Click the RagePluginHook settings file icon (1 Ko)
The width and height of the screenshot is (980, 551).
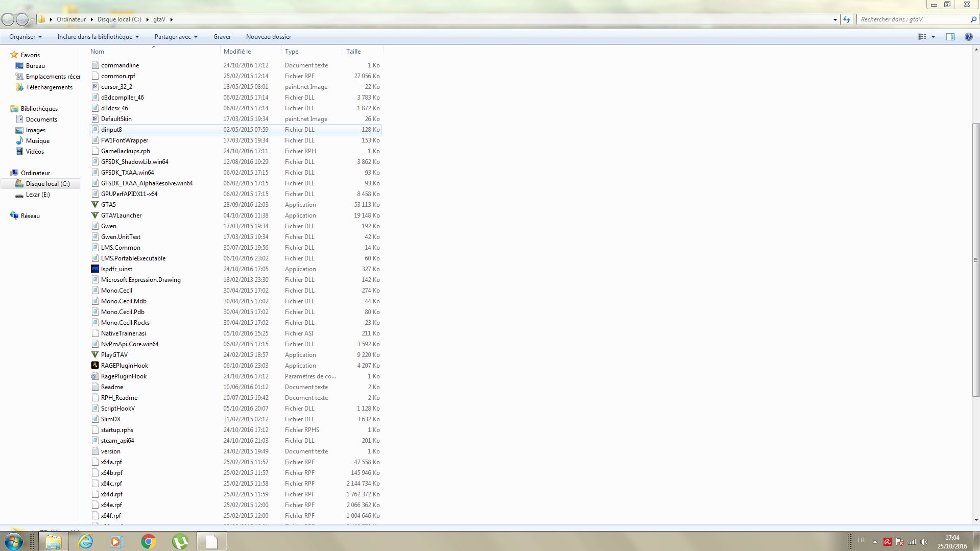[x=95, y=376]
